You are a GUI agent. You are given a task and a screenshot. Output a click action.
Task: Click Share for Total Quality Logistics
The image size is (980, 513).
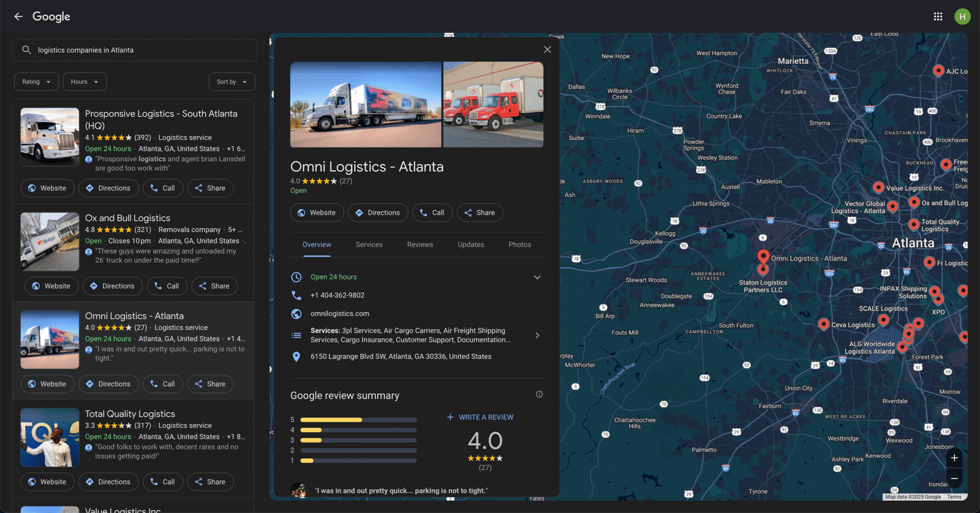pos(211,482)
